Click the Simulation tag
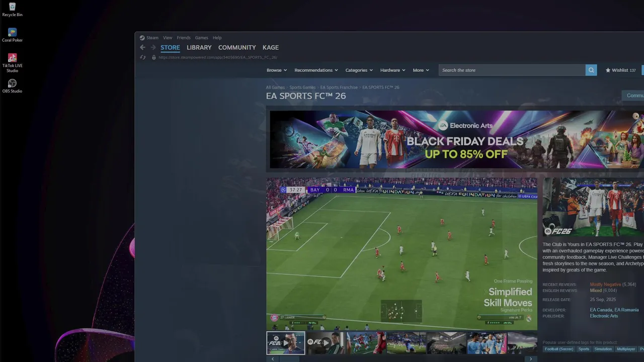Image resolution: width=644 pixels, height=362 pixels. [x=603, y=349]
